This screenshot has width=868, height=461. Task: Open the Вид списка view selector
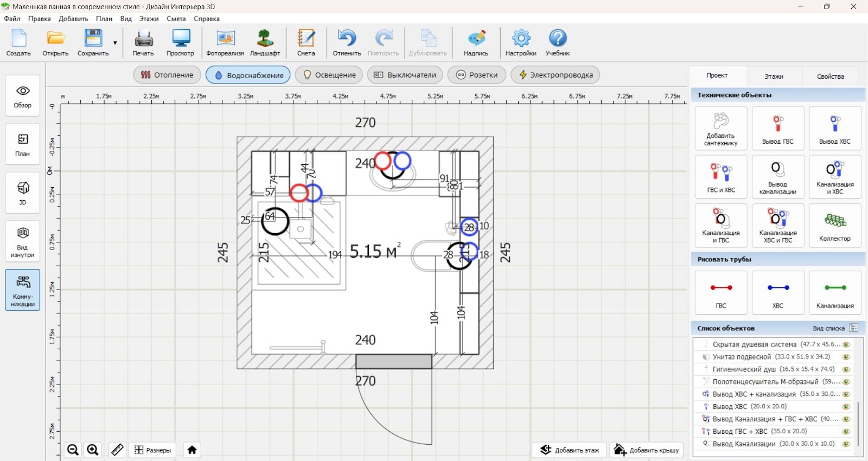(x=853, y=328)
